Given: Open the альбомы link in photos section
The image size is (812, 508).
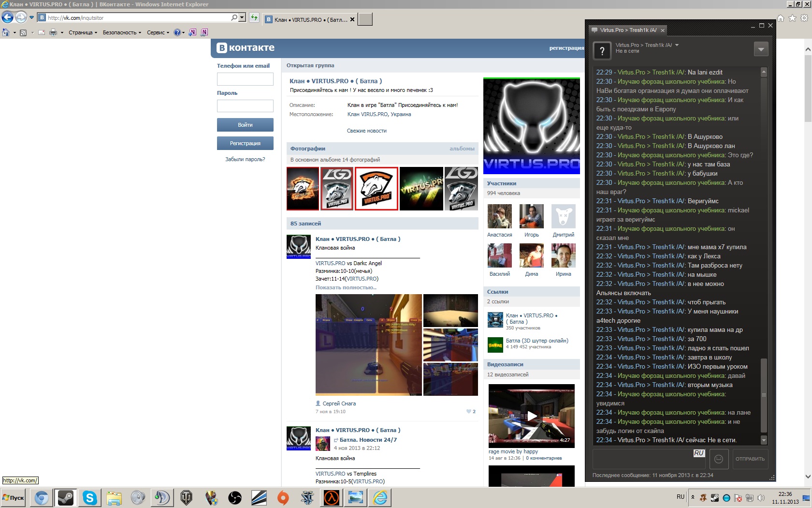Looking at the screenshot, I should coord(462,149).
